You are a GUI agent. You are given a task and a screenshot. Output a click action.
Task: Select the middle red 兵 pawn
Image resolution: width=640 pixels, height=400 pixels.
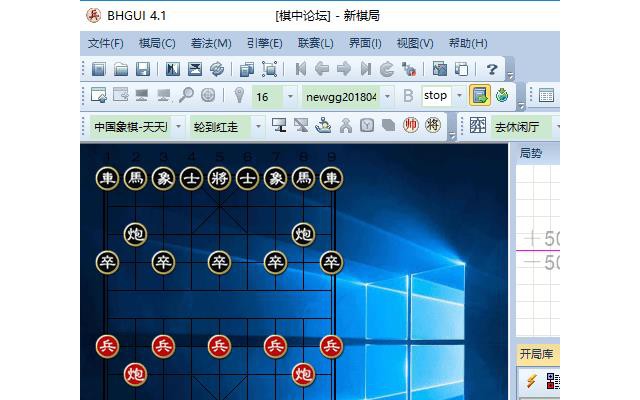click(x=219, y=347)
